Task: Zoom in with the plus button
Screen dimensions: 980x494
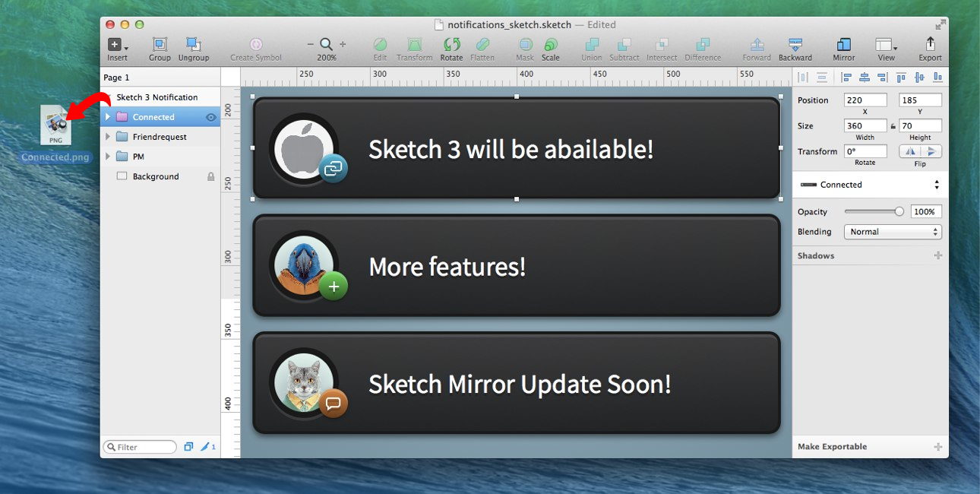Action: tap(343, 45)
